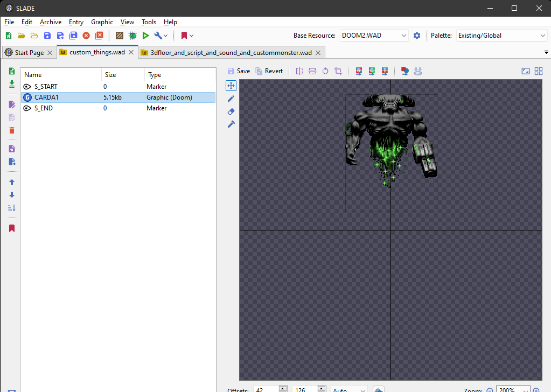This screenshot has height=392, width=551.
Task: Select the drag offsets move tool
Action: (x=231, y=86)
